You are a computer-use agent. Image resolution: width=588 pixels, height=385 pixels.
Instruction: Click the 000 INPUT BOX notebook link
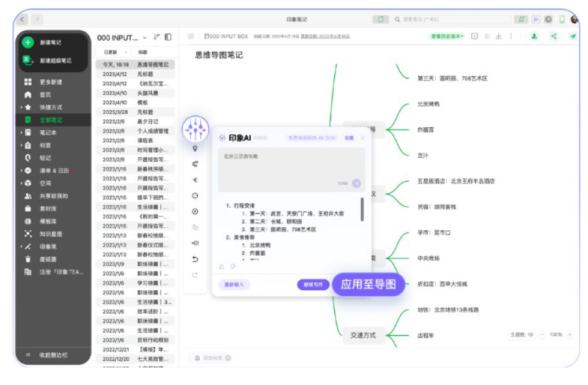(226, 36)
